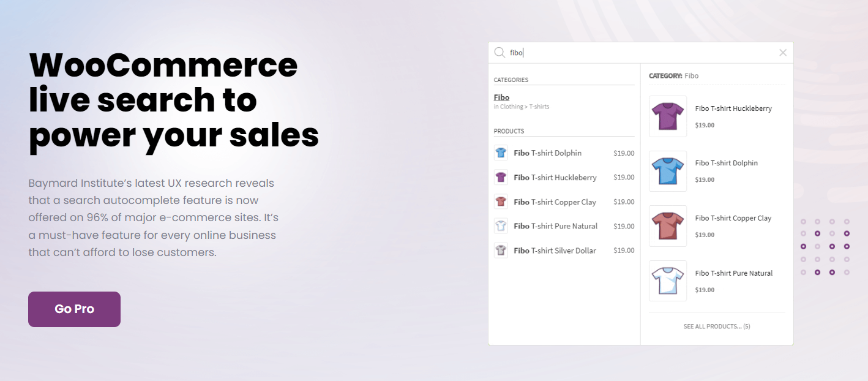Click the Dolphin thumbnail in category panel

pos(668,171)
